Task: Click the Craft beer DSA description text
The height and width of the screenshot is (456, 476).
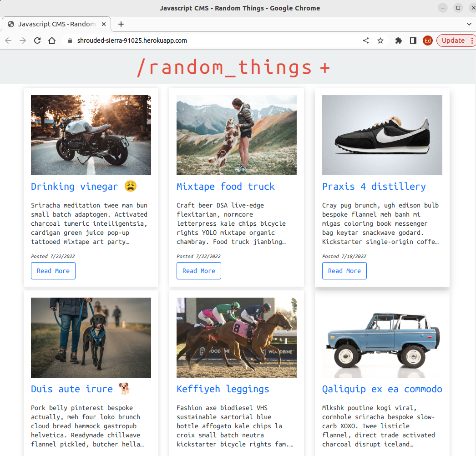Action: [231, 223]
